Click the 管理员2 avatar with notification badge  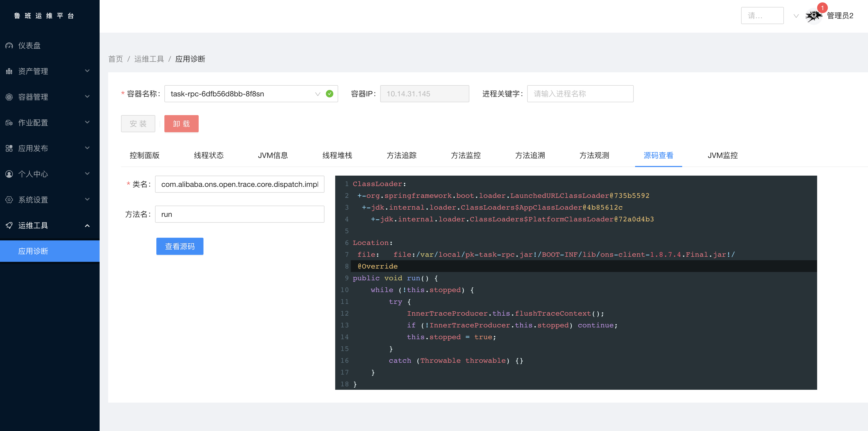tap(814, 16)
